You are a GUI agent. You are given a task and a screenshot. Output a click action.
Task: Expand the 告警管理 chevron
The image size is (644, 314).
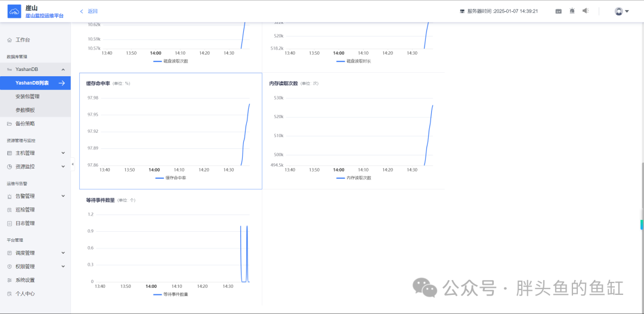coord(63,196)
